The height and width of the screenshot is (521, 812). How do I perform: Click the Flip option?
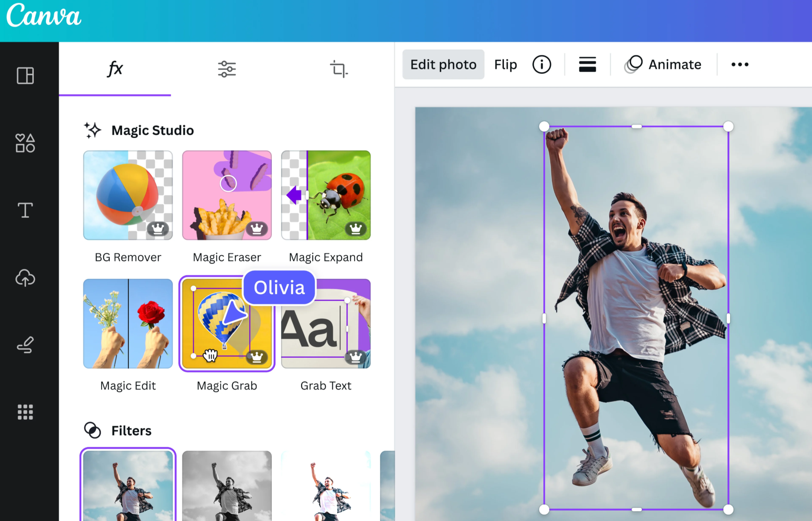[x=505, y=64]
